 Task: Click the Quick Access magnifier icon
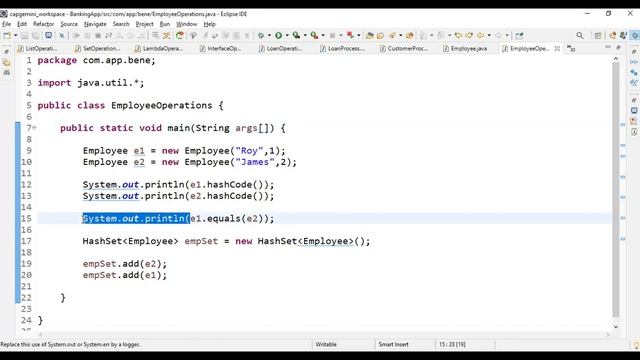580,36
